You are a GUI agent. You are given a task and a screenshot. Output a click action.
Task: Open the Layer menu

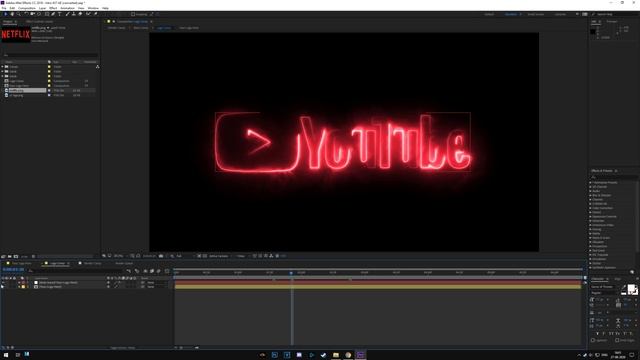[x=42, y=8]
